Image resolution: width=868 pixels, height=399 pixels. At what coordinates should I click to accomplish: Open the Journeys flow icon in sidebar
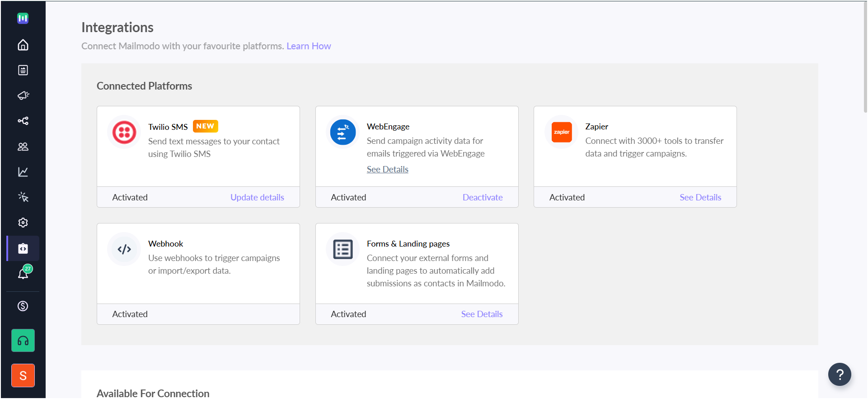tap(23, 121)
